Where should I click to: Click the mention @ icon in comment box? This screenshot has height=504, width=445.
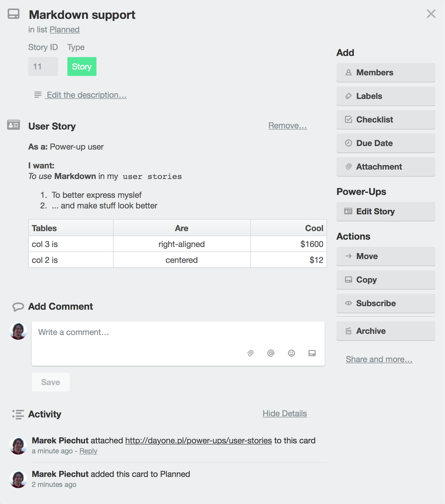(271, 353)
